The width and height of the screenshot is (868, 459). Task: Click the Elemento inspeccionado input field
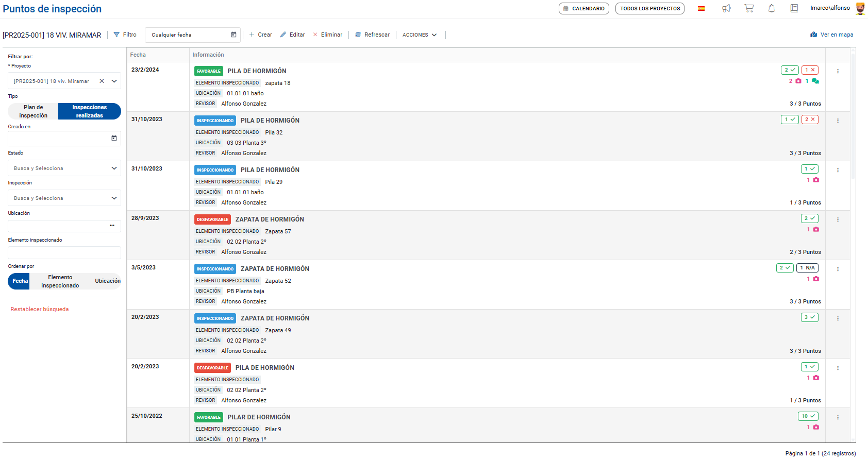click(64, 252)
